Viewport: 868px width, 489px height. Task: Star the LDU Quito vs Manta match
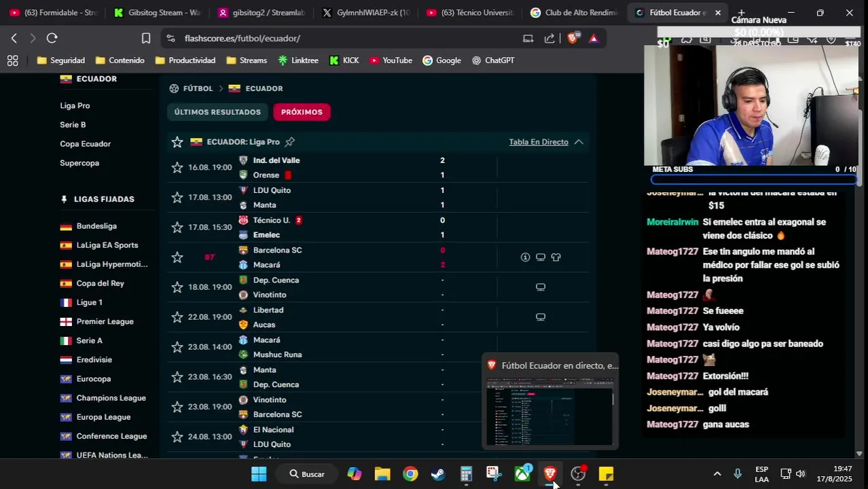coord(177,198)
